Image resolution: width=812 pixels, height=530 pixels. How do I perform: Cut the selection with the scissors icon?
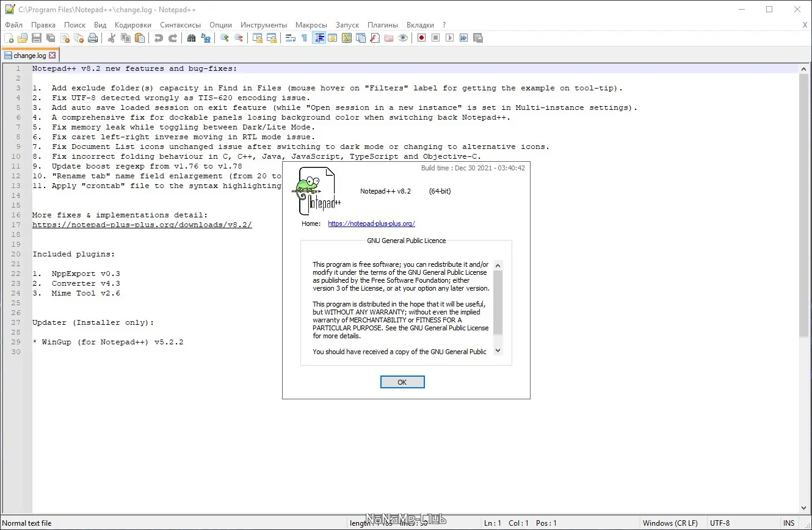tap(112, 38)
